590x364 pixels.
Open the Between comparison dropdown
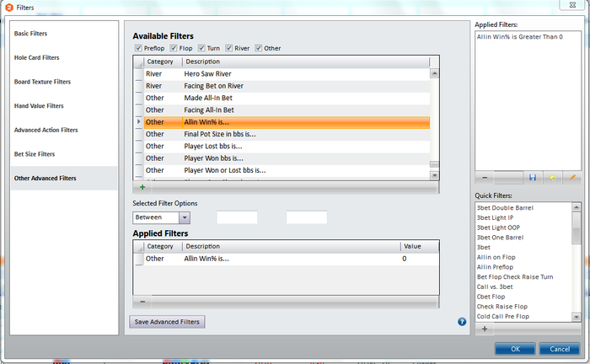click(x=185, y=217)
